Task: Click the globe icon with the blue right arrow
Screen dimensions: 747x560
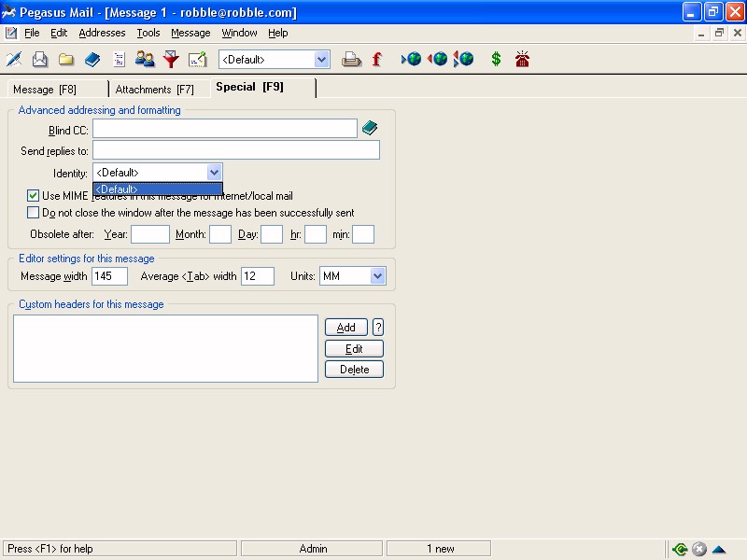Action: [x=411, y=60]
